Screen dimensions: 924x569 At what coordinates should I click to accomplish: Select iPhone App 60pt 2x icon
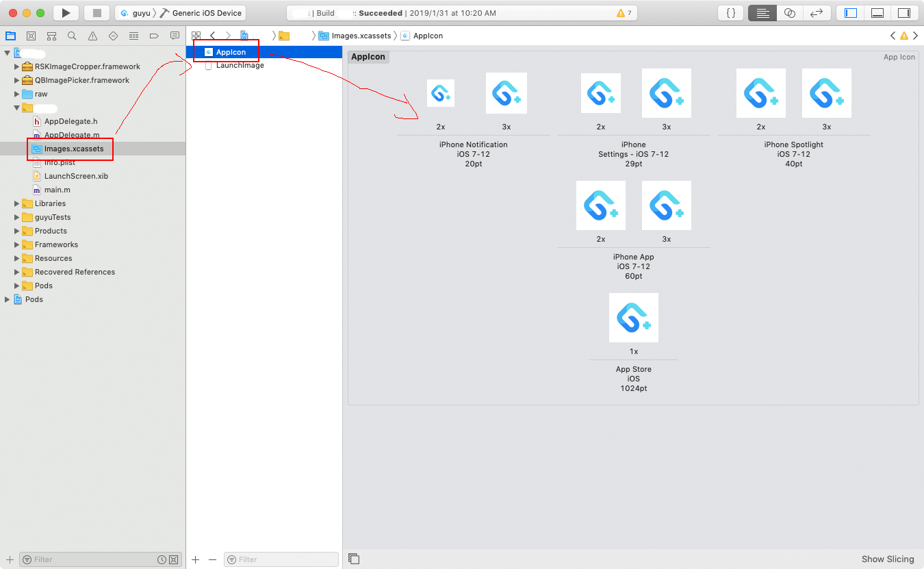[601, 205]
